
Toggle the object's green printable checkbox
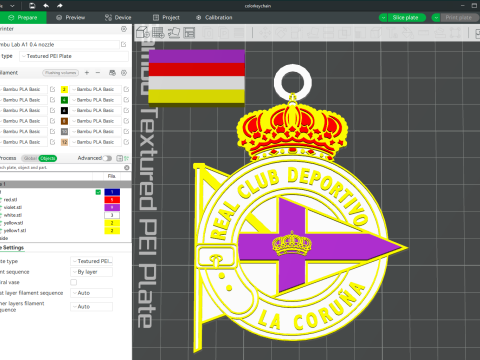coord(98,192)
